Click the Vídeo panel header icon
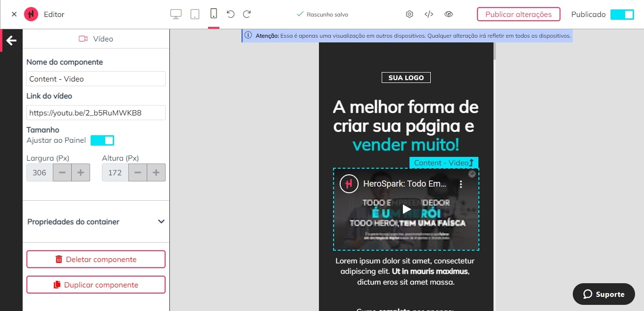The image size is (644, 311). pyautogui.click(x=84, y=39)
